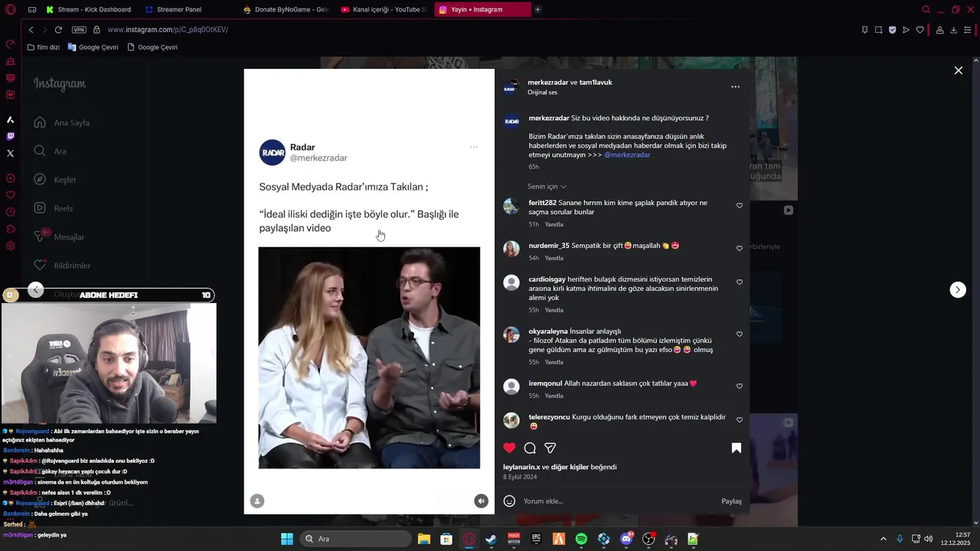
Task: Like iremqonul's comment
Action: point(740,386)
